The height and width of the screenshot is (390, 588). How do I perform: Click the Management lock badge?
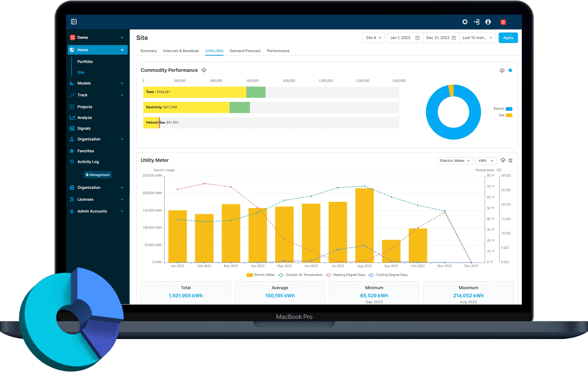[x=98, y=175]
